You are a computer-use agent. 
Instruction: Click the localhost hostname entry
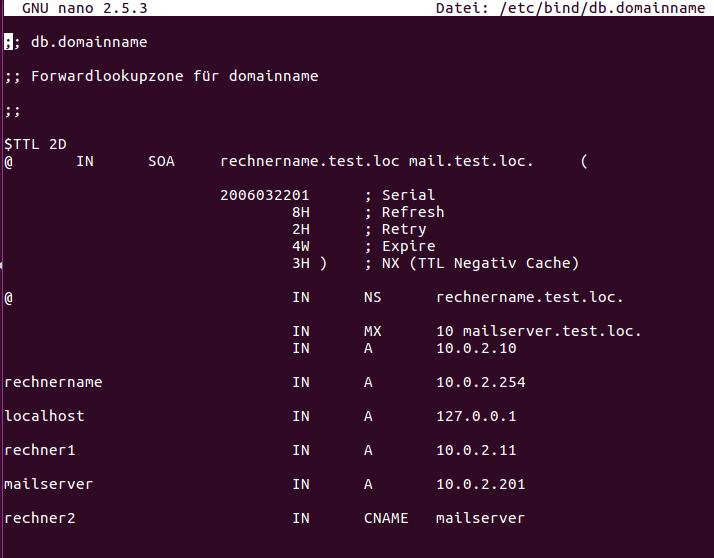pyautogui.click(x=44, y=416)
